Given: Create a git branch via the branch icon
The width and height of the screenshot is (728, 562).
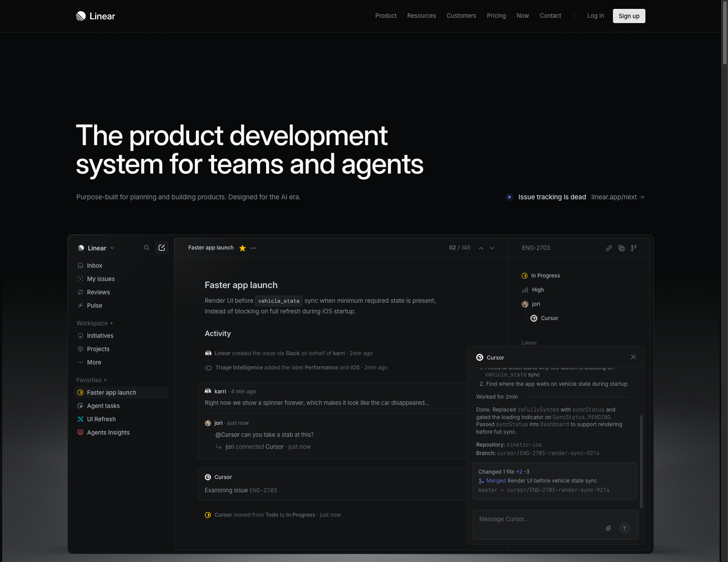Looking at the screenshot, I should pos(633,248).
